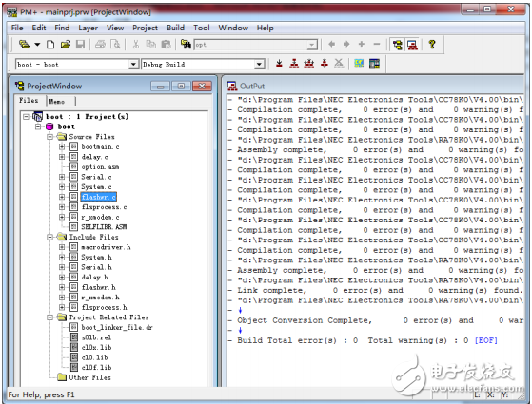Click the ProjectWindow panel title icon

coord(19,86)
